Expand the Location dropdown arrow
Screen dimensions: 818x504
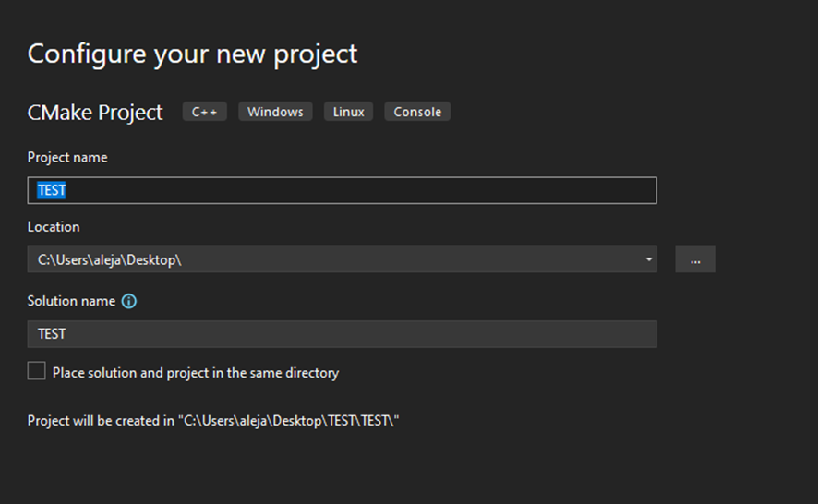click(648, 259)
